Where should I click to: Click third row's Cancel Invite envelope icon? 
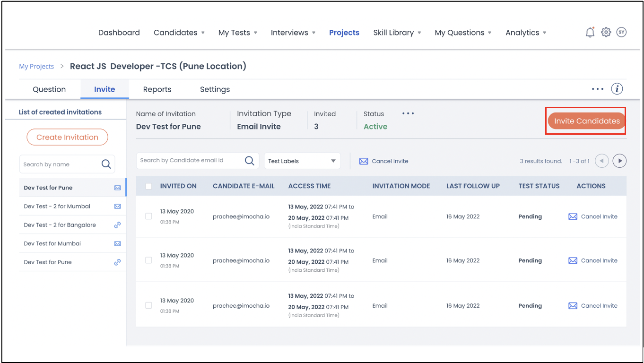click(x=573, y=306)
